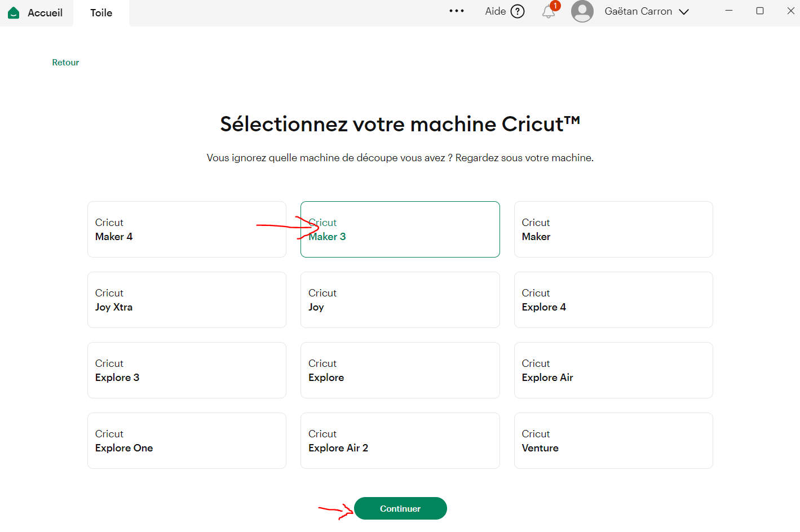This screenshot has width=800, height=532.
Task: Pick the plain Cricut Explore card
Action: (400, 370)
